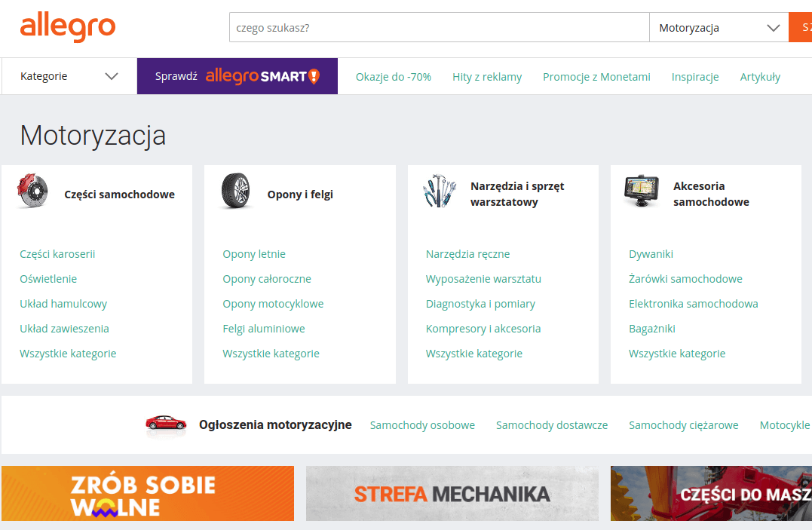Viewport: 812px width, 530px height.
Task: Open the Układ hamulcowy link
Action: (63, 304)
